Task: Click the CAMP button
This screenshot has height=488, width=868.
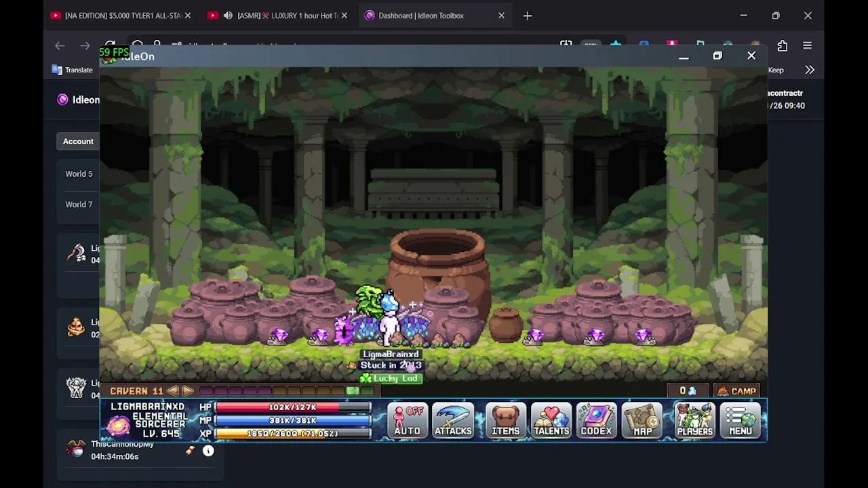Action: point(736,391)
